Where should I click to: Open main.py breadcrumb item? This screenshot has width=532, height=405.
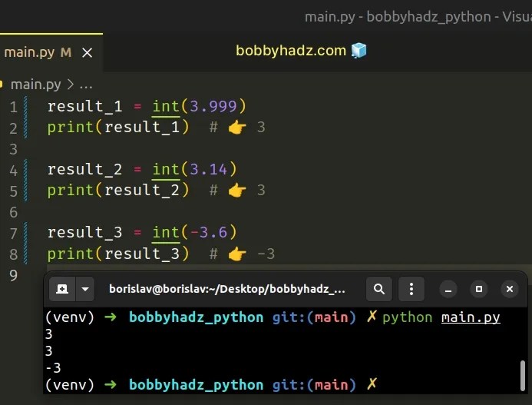[x=35, y=85]
